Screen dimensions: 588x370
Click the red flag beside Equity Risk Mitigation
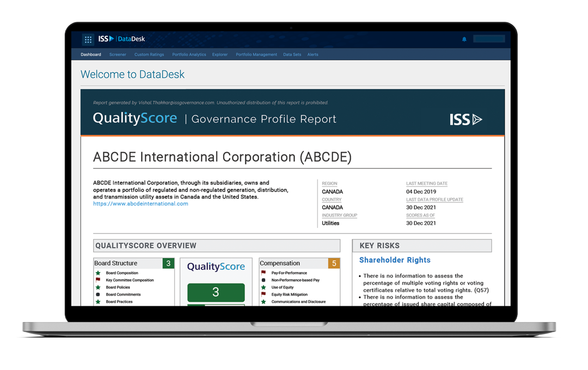264,294
